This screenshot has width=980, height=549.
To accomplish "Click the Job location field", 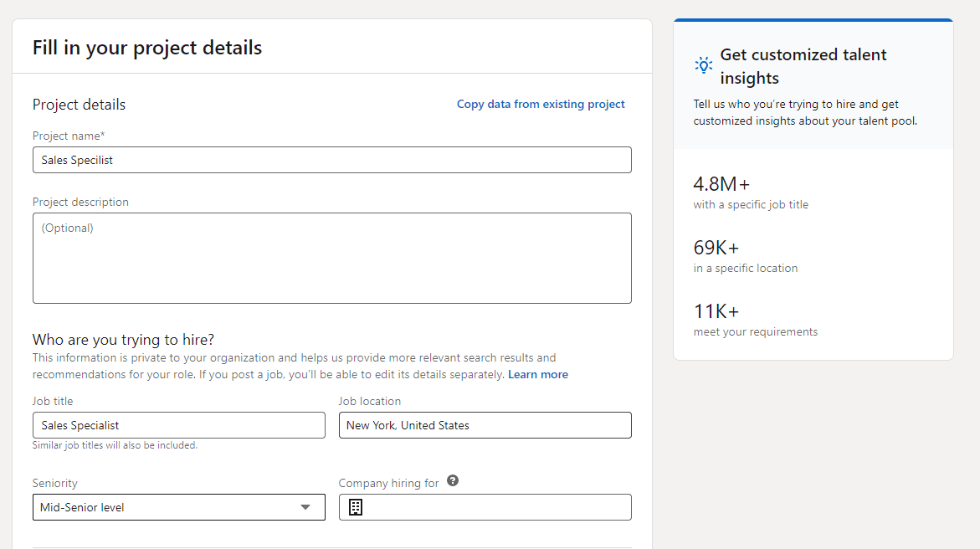I will click(x=485, y=425).
